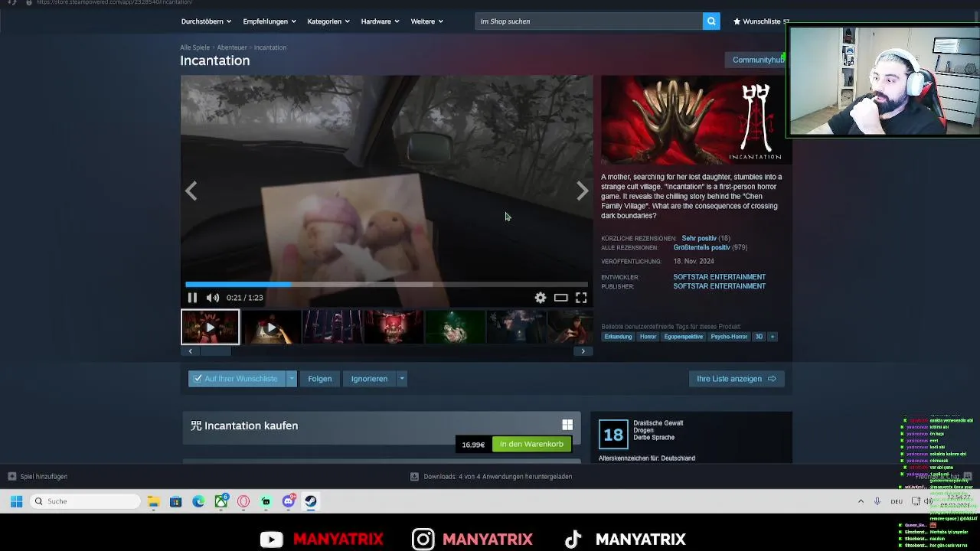Show hidden system tray icons chevron
980x551 pixels.
point(861,501)
